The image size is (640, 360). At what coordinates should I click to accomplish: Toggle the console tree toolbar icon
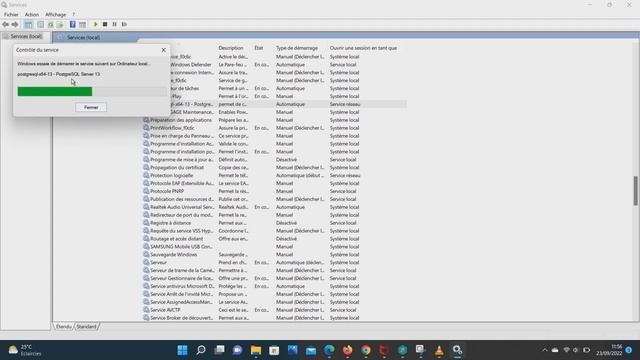click(x=28, y=24)
